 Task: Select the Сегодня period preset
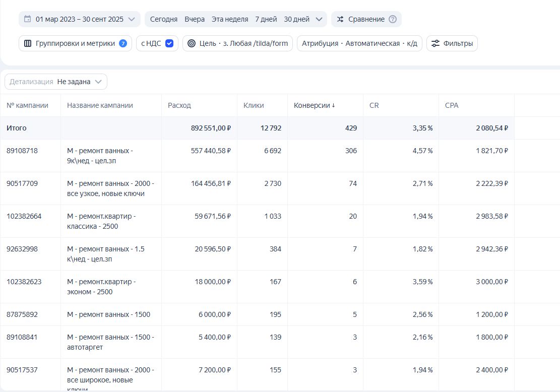point(164,19)
